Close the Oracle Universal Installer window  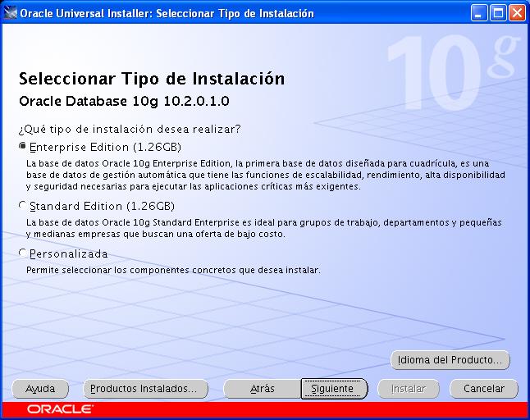[517, 13]
